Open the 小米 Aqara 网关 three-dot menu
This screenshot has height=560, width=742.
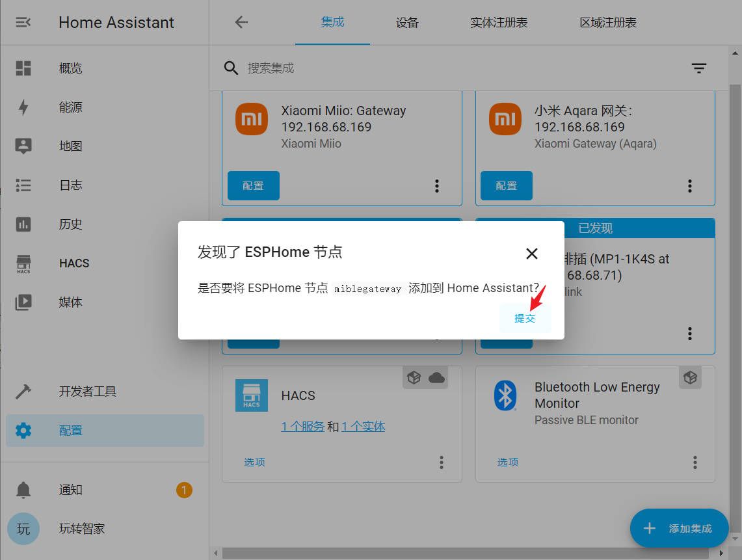pos(690,185)
